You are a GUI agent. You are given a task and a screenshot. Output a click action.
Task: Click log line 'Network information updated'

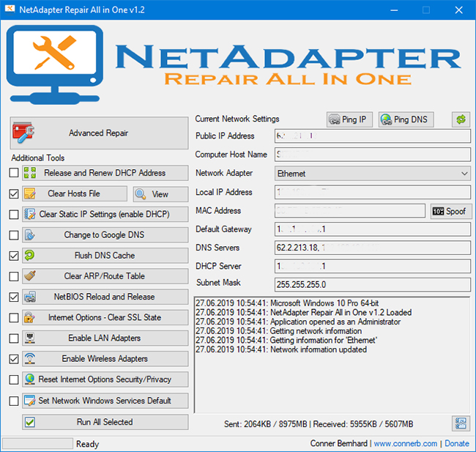(281, 349)
